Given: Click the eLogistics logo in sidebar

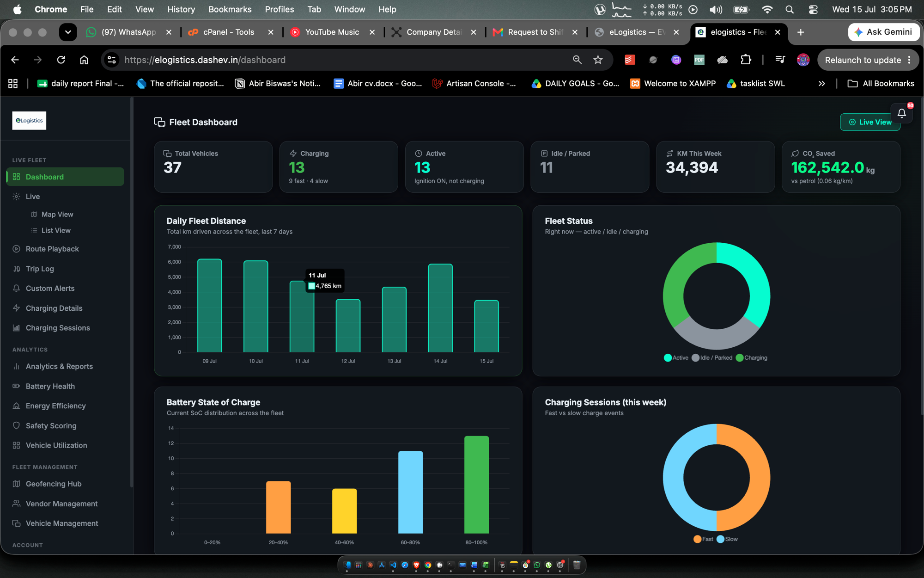Looking at the screenshot, I should 29,121.
